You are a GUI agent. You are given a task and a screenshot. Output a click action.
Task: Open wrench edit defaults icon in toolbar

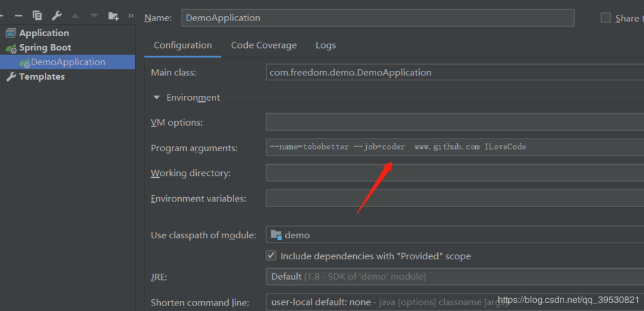(56, 16)
